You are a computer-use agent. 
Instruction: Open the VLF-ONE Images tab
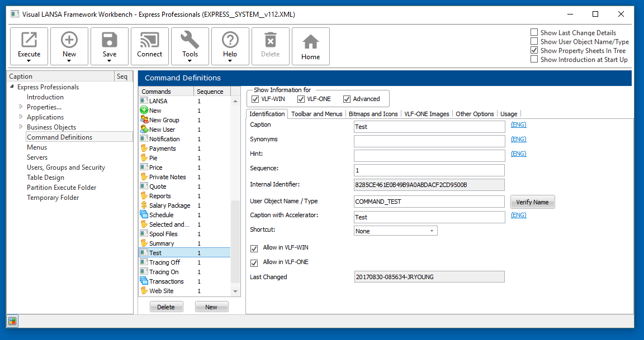click(x=427, y=113)
